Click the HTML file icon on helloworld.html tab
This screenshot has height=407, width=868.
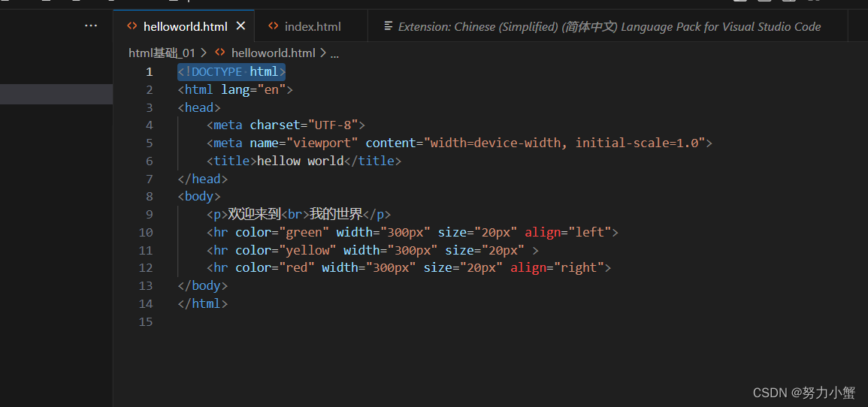132,26
